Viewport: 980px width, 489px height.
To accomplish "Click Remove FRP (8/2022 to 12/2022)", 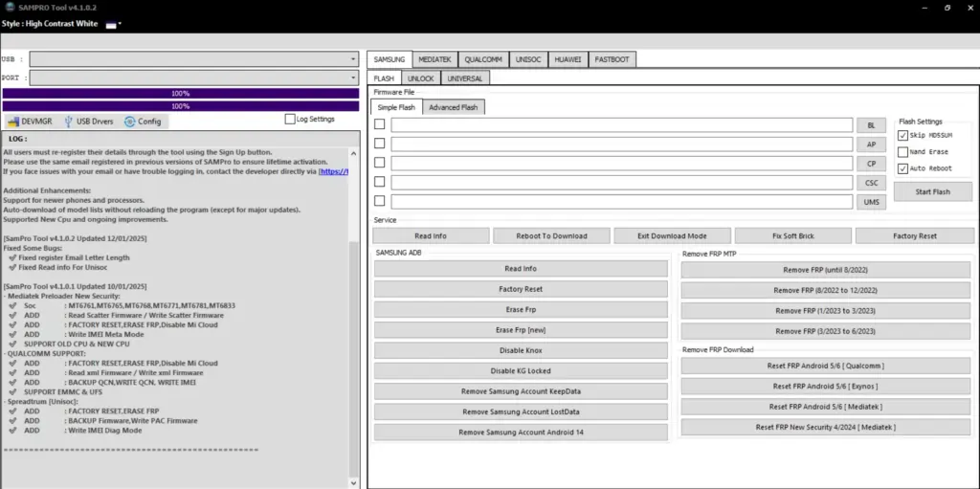I will (825, 290).
